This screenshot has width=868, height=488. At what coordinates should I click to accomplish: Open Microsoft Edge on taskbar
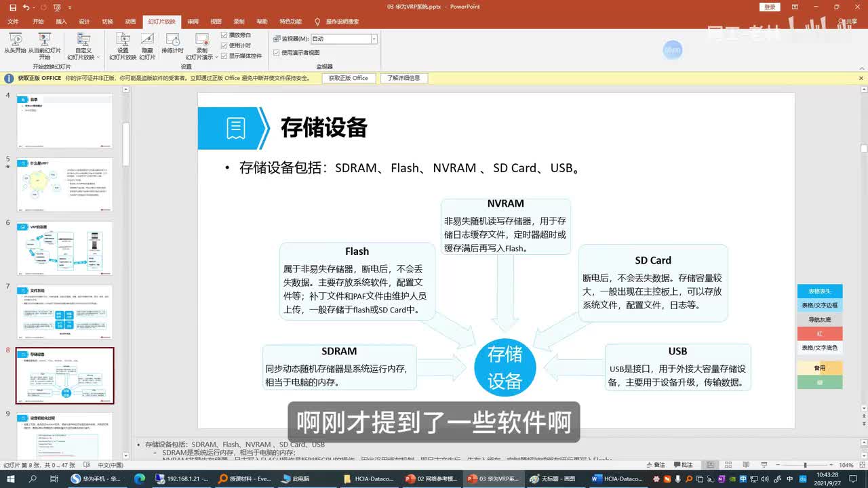point(140,479)
